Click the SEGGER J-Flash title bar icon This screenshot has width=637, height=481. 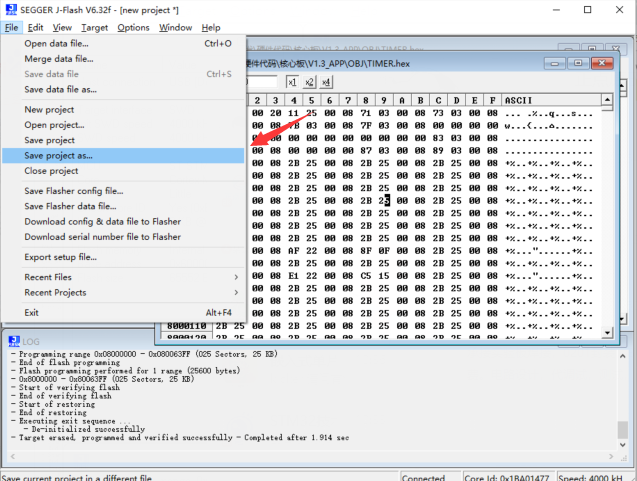[9, 9]
